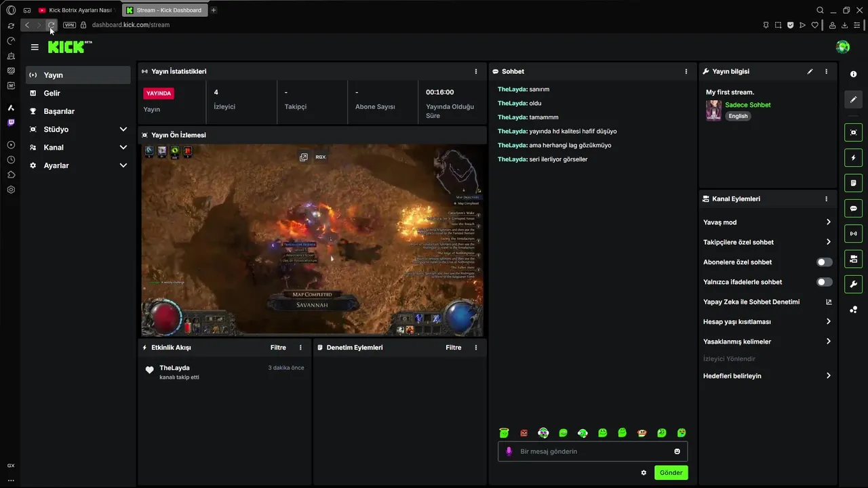Viewport: 868px width, 488px height.
Task: Insert the angry red emote
Action: click(x=524, y=433)
